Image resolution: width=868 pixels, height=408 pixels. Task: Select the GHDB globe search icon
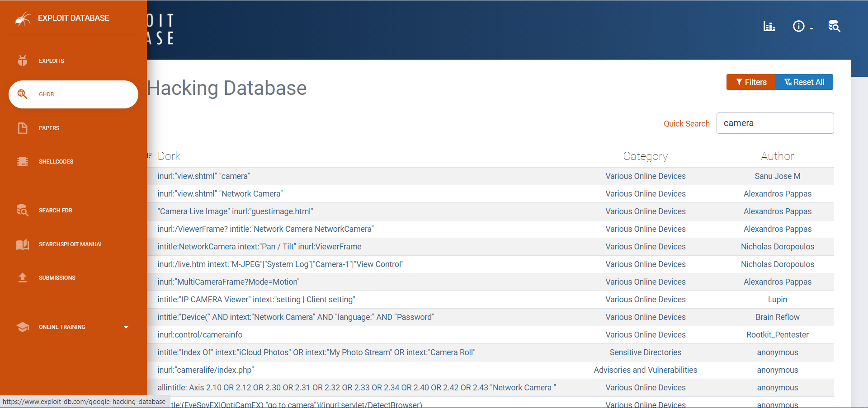[23, 94]
